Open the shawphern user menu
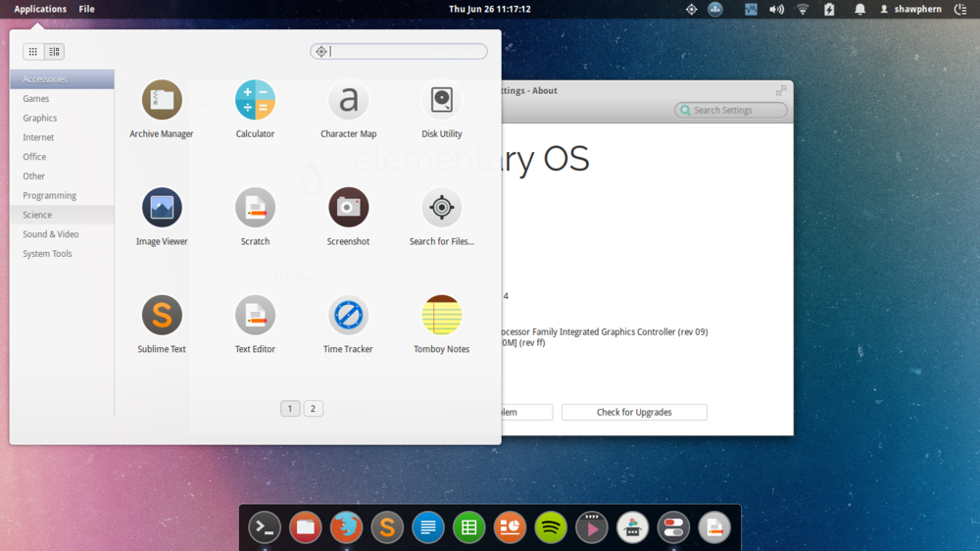Screen dimensions: 980x551 (910, 9)
